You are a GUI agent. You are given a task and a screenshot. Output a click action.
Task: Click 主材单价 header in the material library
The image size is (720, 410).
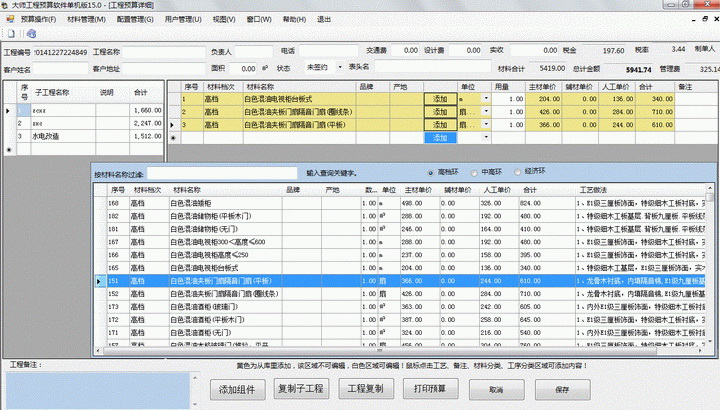[x=418, y=190]
